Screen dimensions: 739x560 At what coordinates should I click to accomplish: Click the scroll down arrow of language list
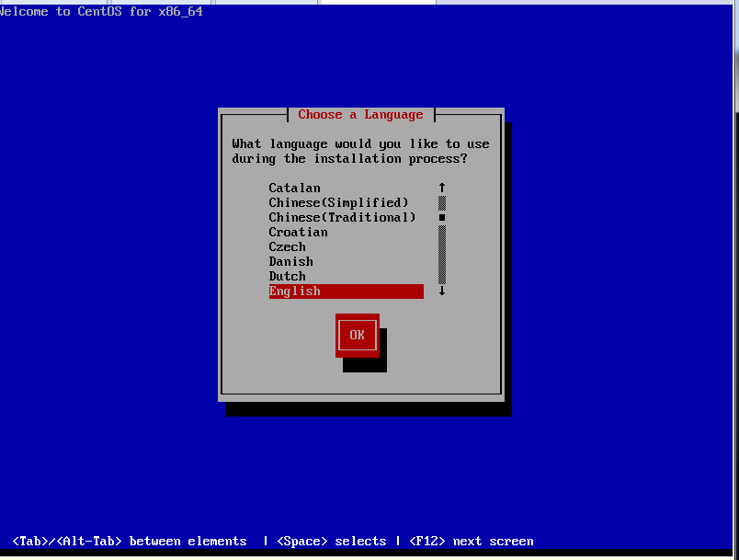(442, 291)
